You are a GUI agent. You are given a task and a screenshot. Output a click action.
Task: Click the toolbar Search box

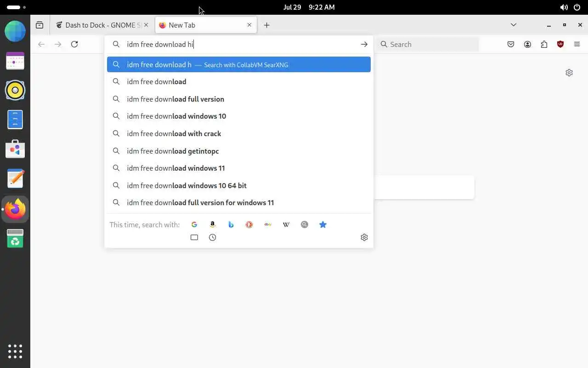tap(428, 44)
